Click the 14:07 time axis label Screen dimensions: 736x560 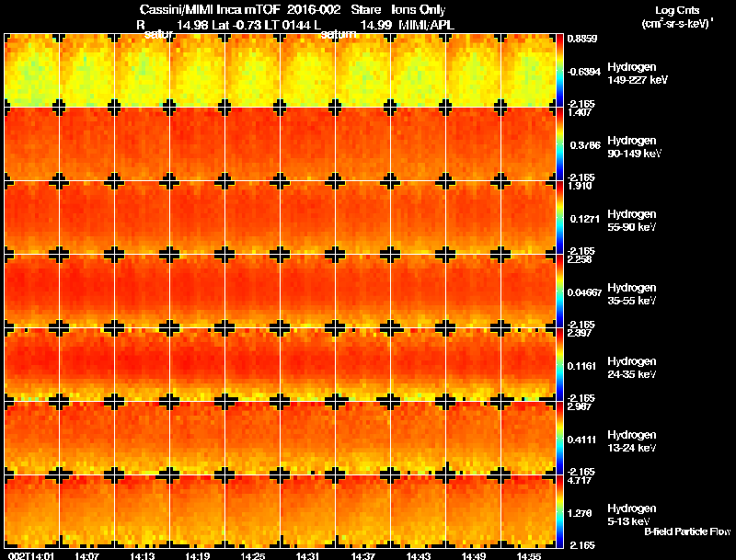[x=86, y=556]
